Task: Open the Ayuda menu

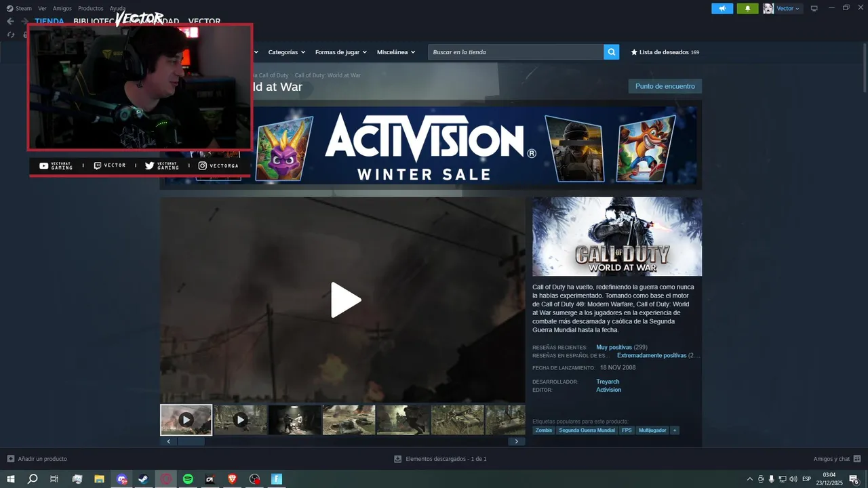Action: [x=117, y=8]
